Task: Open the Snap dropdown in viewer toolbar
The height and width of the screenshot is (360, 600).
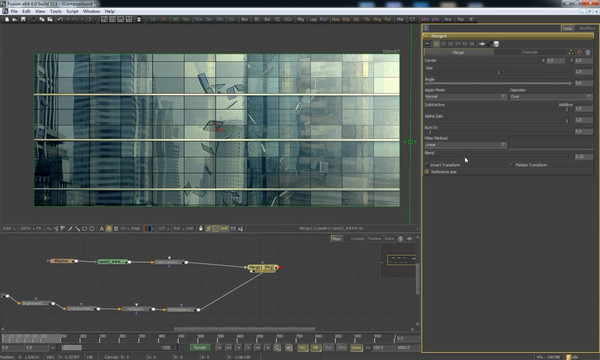Action: (x=135, y=228)
